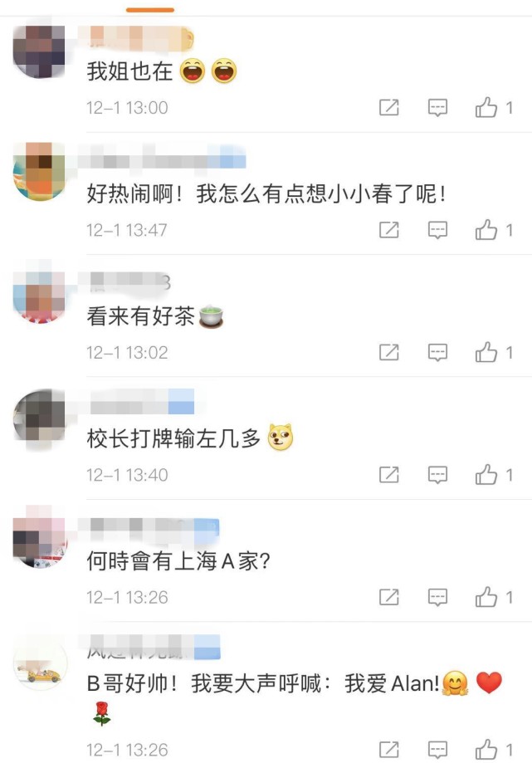Screen dimensions: 532x763
Task: Tap thumbs-up on 看来有好茶 comment
Action: tap(486, 352)
